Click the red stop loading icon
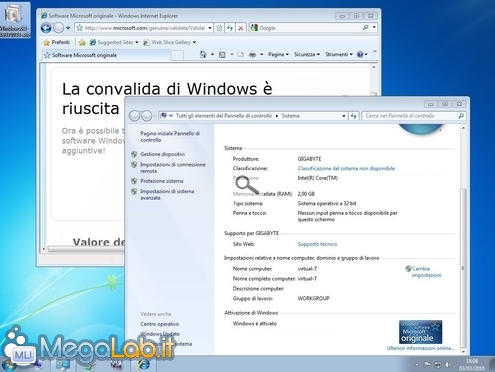This screenshot has width=495, height=372. point(240,28)
